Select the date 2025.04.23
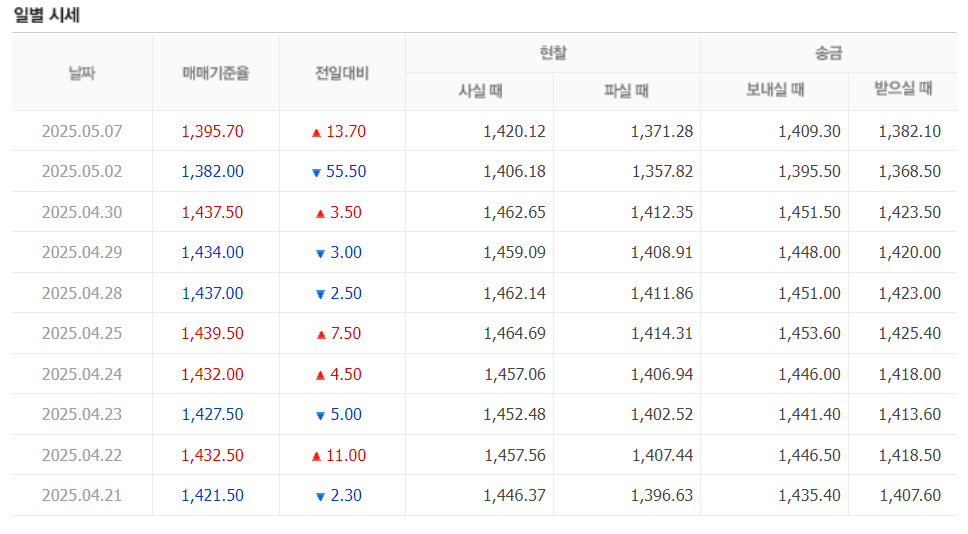Viewport: 968px width, 534px height. 82,414
